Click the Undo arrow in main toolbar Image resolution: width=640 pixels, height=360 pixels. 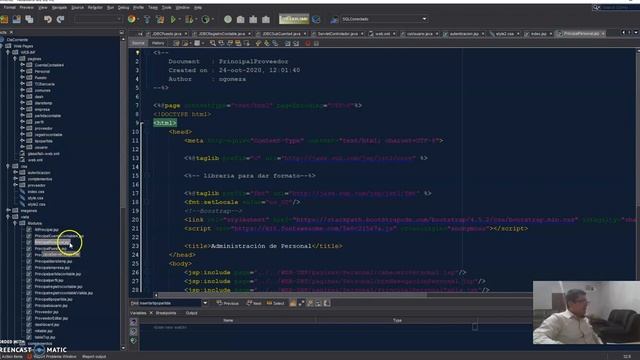tap(48, 19)
